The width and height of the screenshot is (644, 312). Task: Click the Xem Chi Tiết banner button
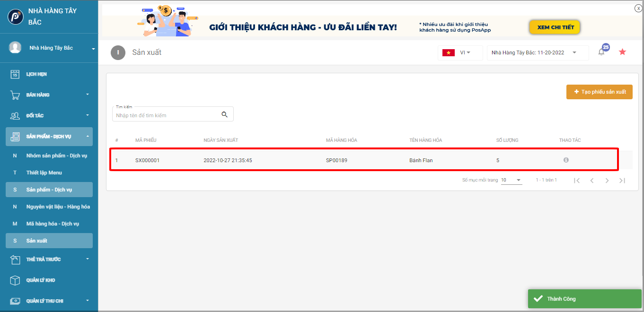(555, 27)
